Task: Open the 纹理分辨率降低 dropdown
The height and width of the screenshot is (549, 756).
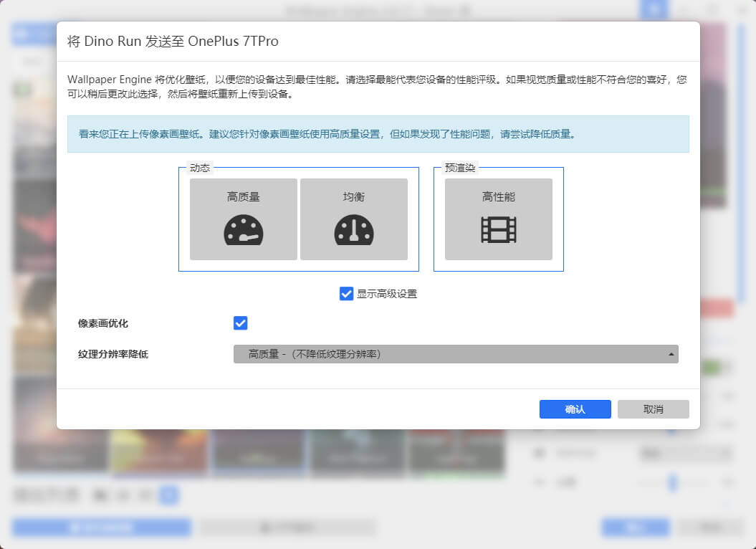Action: pyautogui.click(x=456, y=353)
